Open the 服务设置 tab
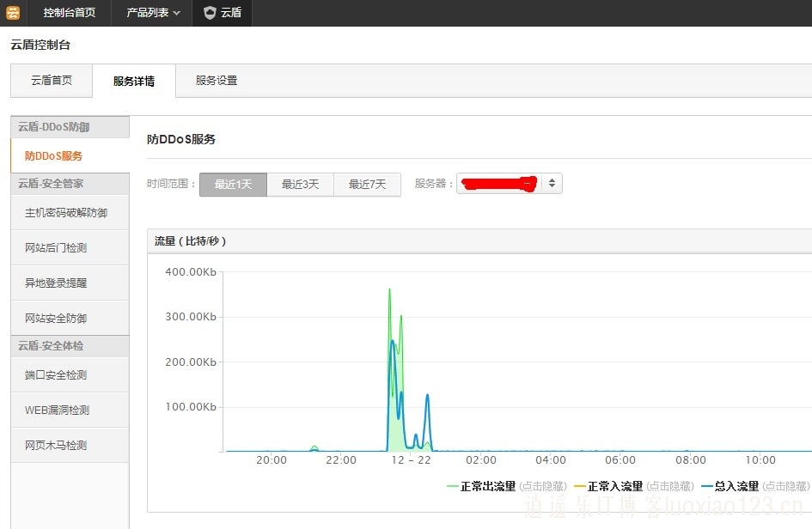This screenshot has width=812, height=529. coord(217,80)
